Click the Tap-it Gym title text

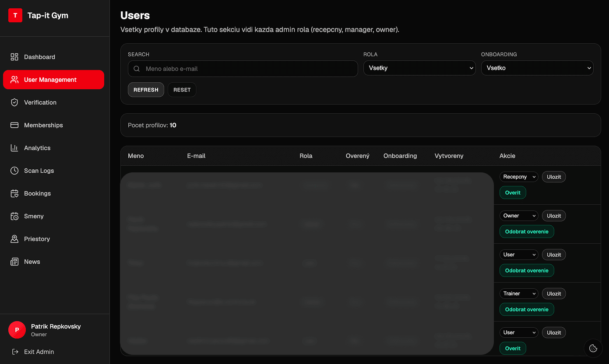click(48, 15)
